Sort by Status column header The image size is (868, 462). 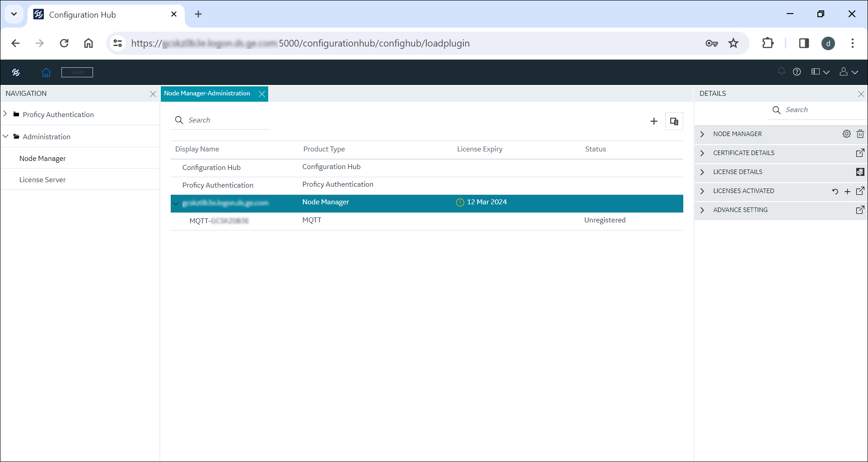click(596, 149)
